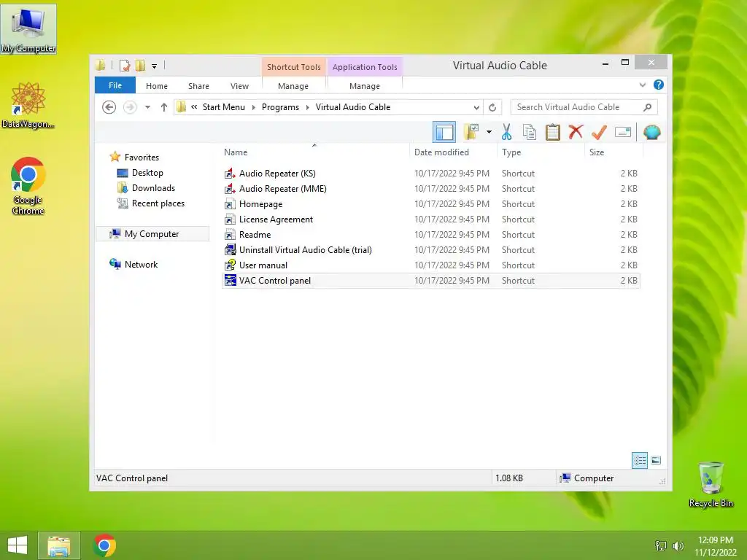Select Desktop under Favorites
This screenshot has height=560, width=747.
coord(147,173)
